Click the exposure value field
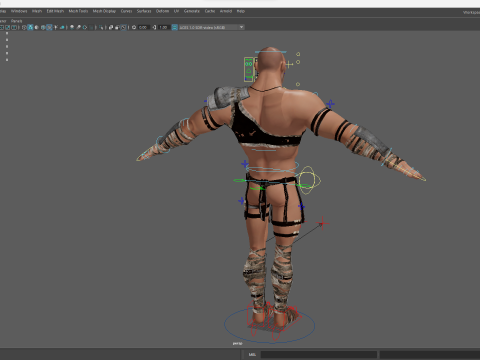The width and height of the screenshot is (480, 360). pyautogui.click(x=143, y=27)
